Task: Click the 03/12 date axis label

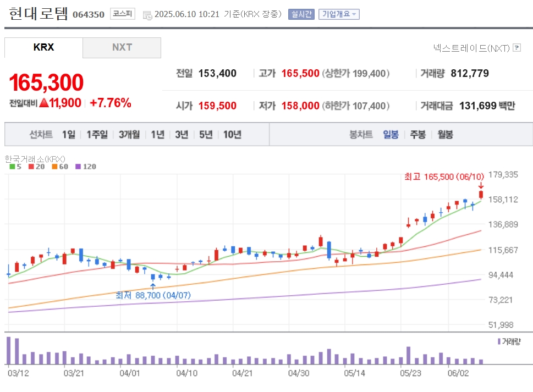Action: click(18, 373)
